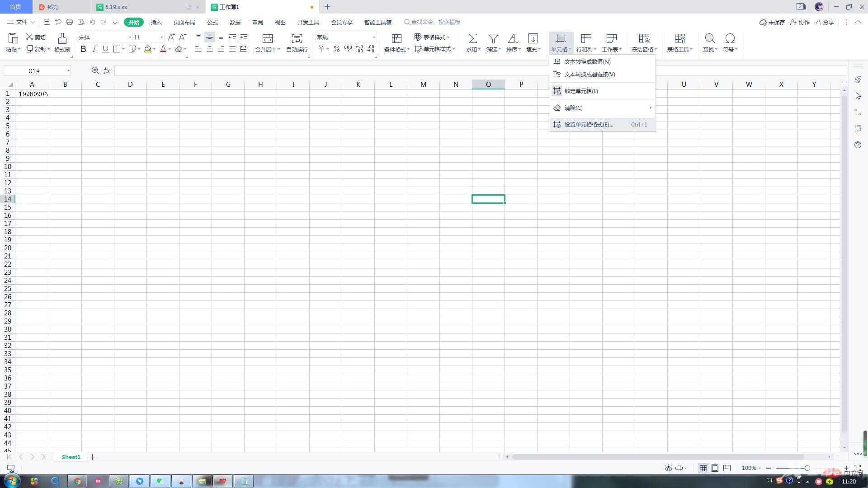Click the Format Painter icon

coord(62,39)
